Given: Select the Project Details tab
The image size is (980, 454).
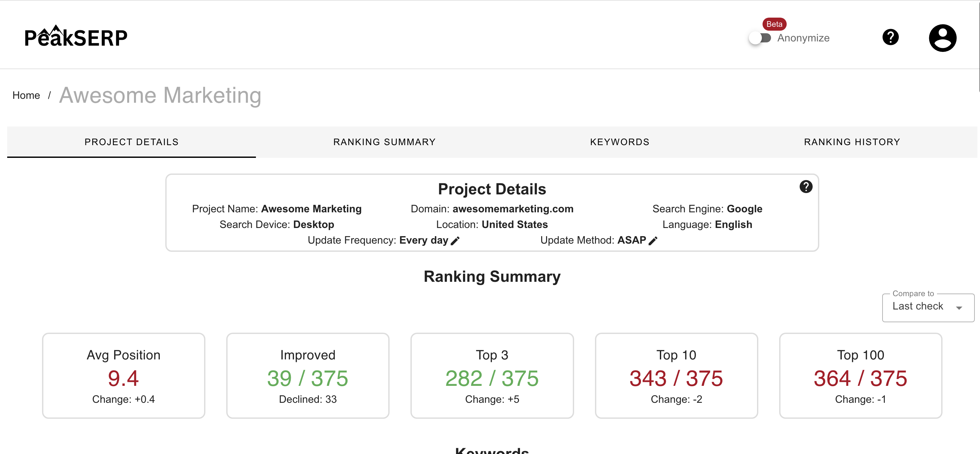Looking at the screenshot, I should 131,142.
